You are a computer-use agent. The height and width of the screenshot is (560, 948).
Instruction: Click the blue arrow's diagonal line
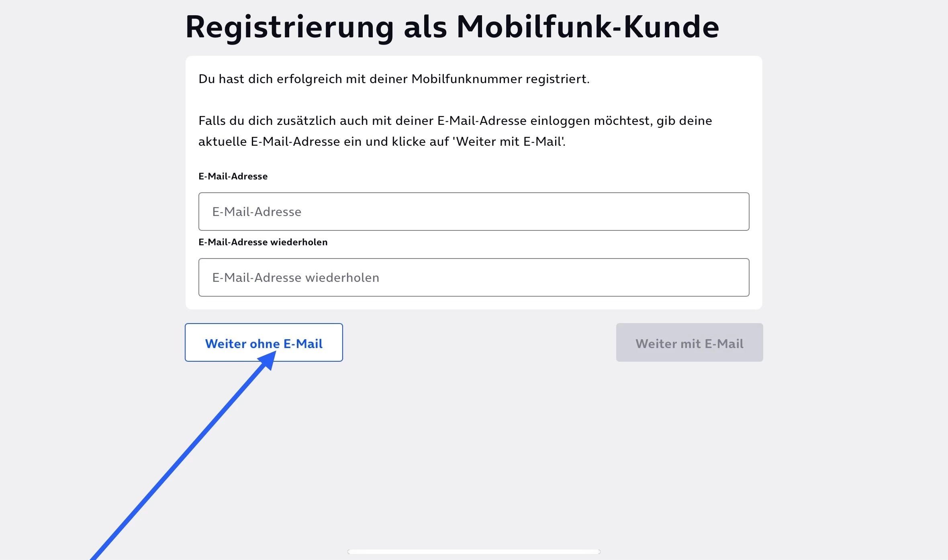[x=177, y=462]
